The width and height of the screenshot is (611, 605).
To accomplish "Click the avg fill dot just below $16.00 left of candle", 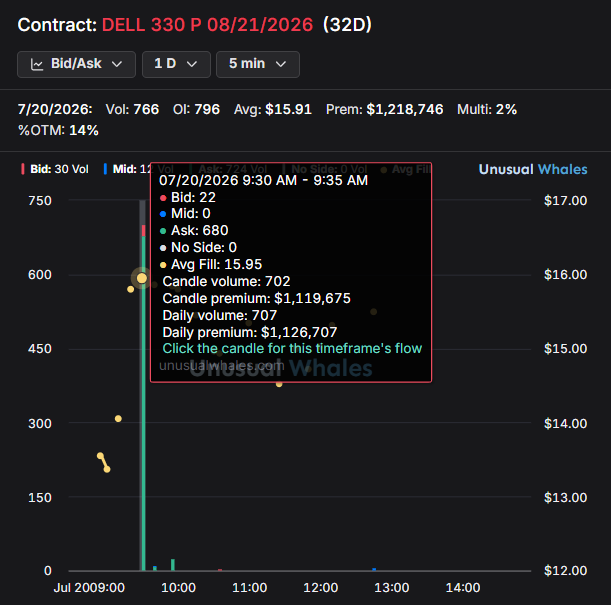I will [131, 289].
